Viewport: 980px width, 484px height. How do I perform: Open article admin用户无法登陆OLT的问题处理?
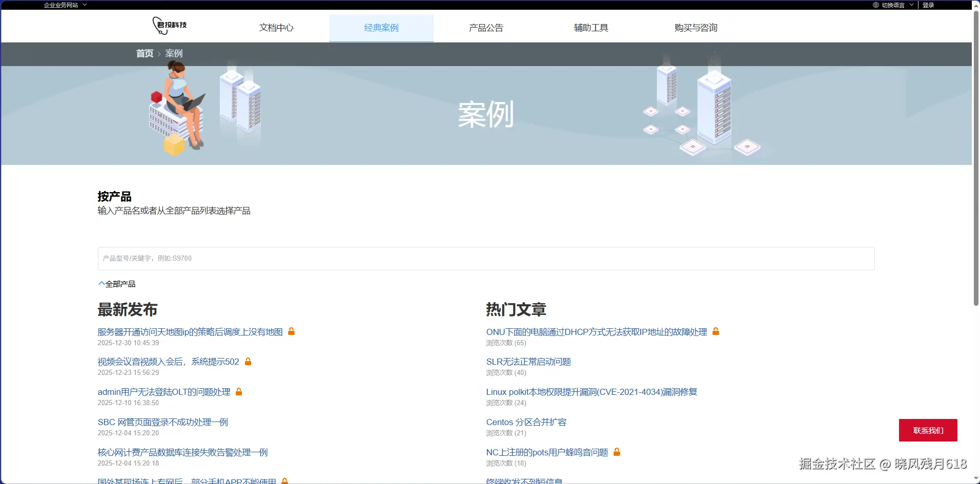(164, 392)
